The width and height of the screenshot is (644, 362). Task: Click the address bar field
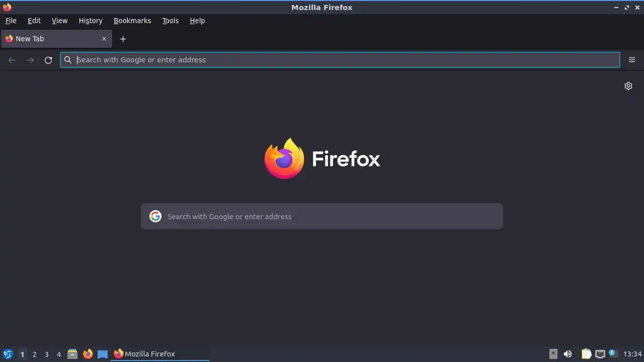coord(340,60)
